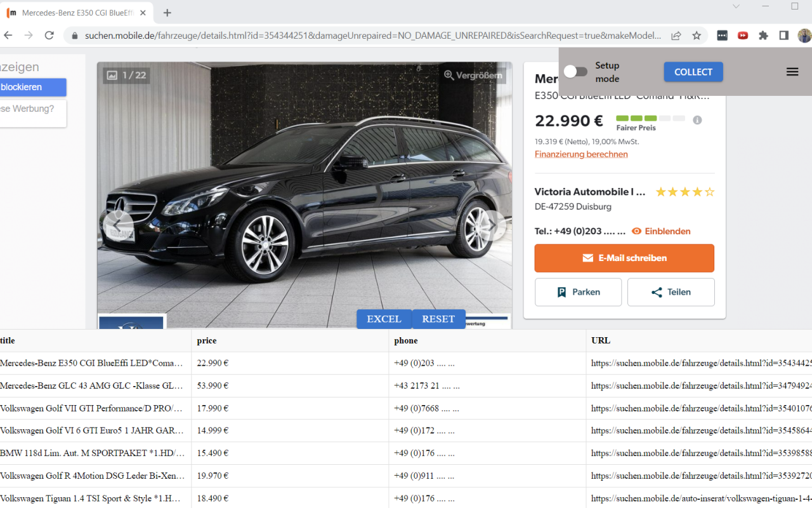This screenshot has height=508, width=812.
Task: Close the Mercedes-Benz E350 tab
Action: coord(143,13)
